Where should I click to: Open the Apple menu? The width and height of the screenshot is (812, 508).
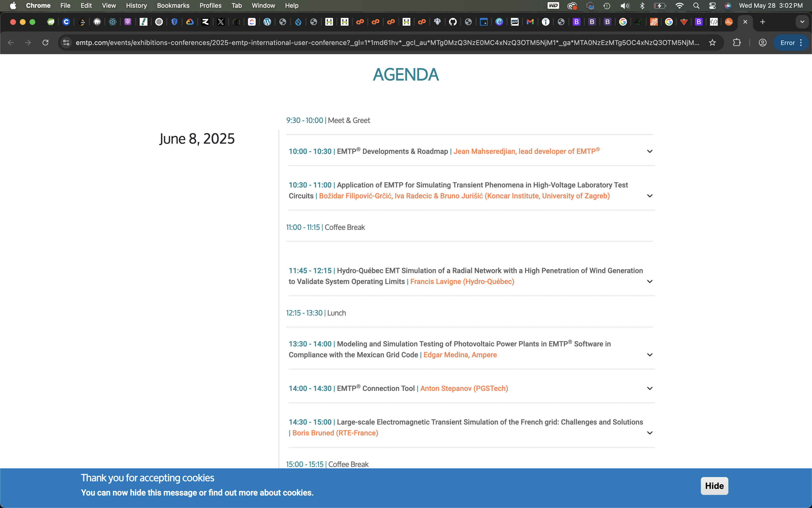click(x=13, y=6)
